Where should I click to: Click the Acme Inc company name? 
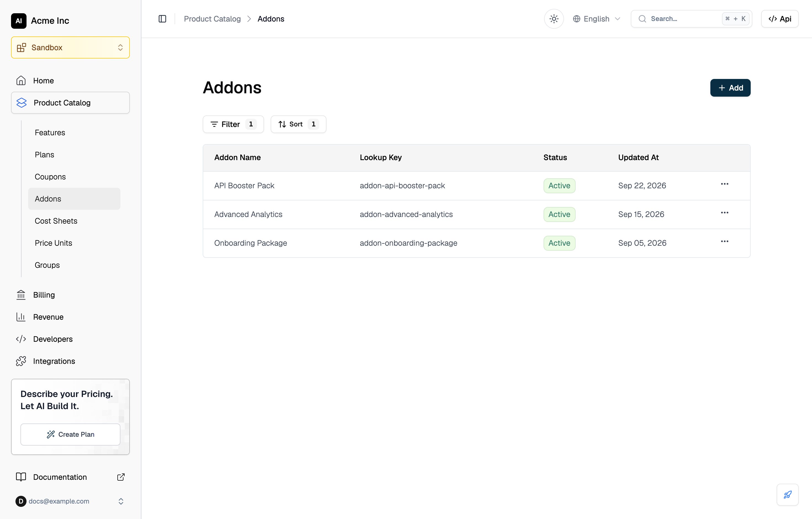(50, 21)
